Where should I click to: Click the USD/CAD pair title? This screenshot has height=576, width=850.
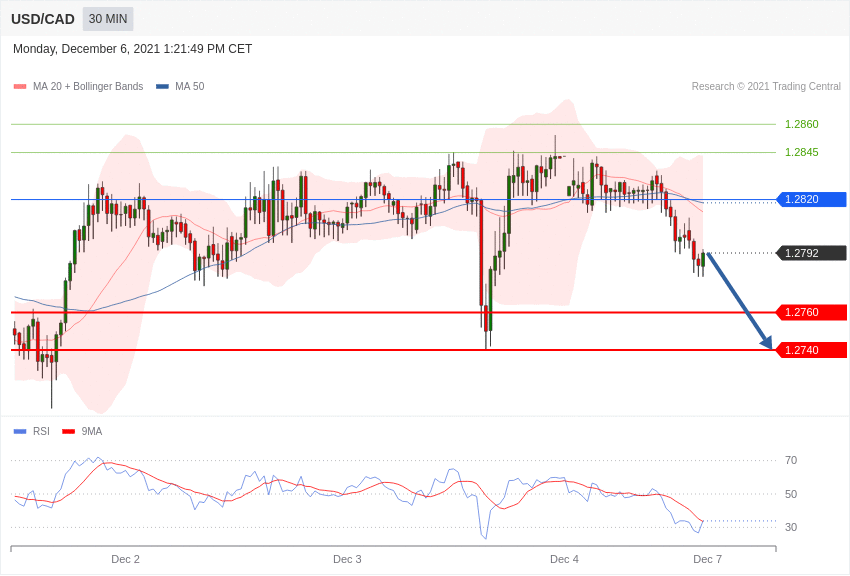coord(43,19)
